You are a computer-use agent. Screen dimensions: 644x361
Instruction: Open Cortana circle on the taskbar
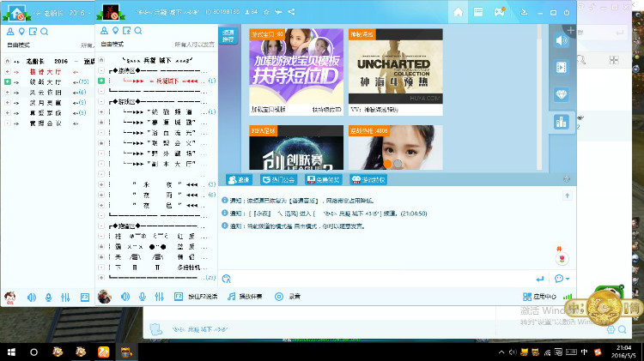[34, 352]
